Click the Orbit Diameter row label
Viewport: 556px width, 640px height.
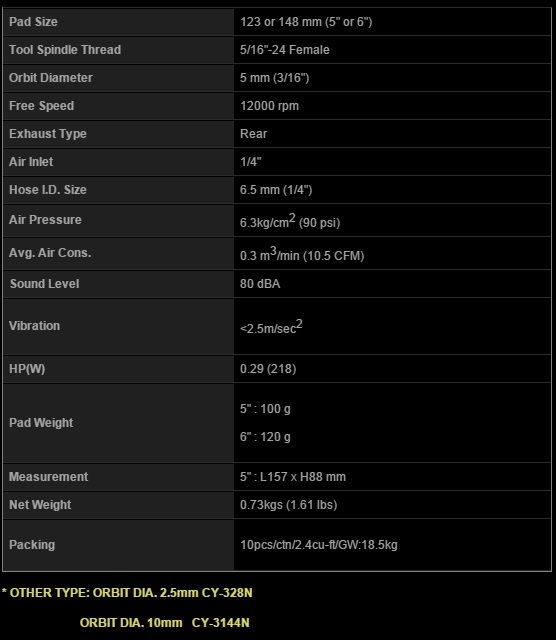tap(51, 78)
